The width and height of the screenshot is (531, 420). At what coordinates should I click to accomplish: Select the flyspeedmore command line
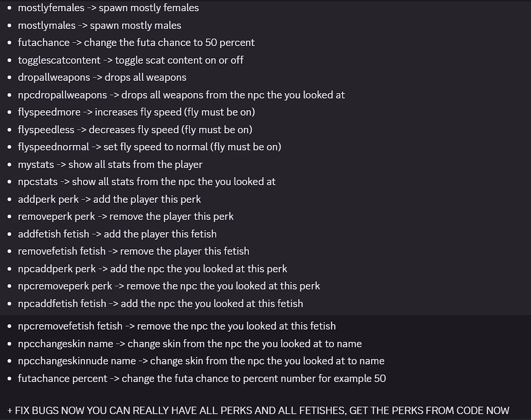[136, 112]
